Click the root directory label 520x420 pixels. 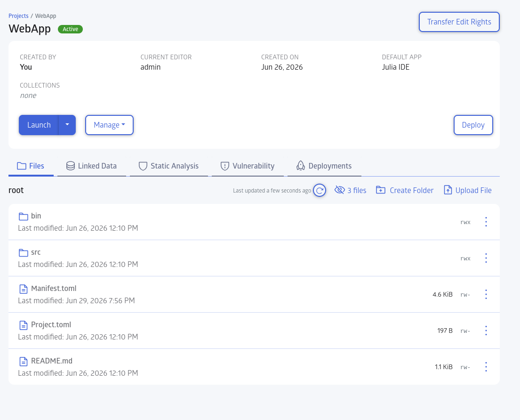pyautogui.click(x=16, y=190)
